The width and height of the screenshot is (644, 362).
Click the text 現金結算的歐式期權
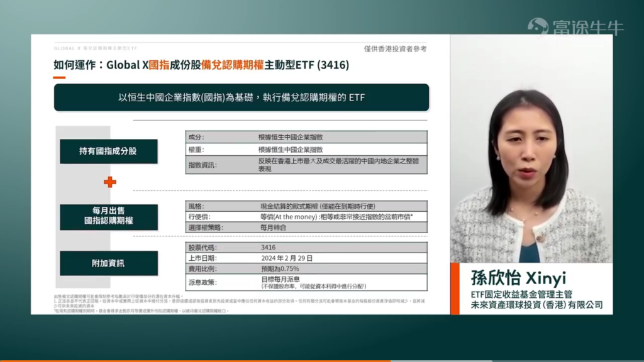(x=318, y=206)
